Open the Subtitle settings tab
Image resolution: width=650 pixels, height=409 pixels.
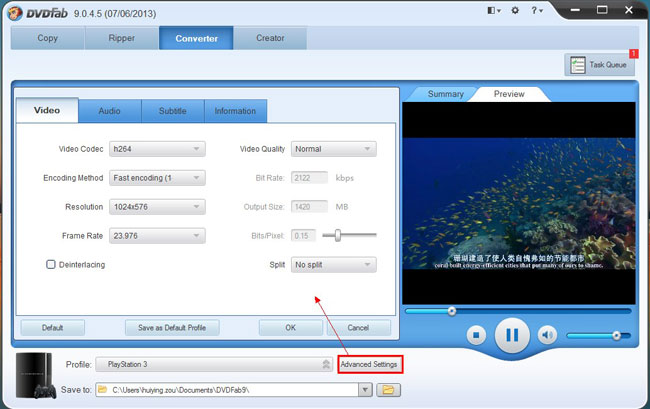[x=173, y=111]
